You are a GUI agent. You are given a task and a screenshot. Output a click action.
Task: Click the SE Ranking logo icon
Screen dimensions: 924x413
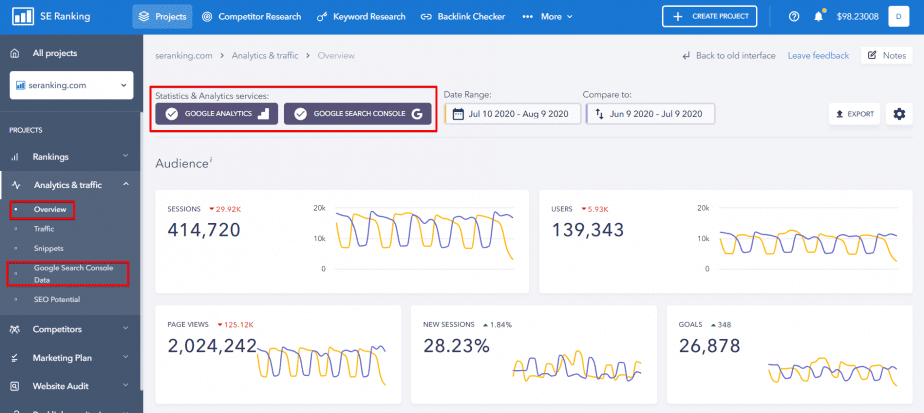click(21, 16)
